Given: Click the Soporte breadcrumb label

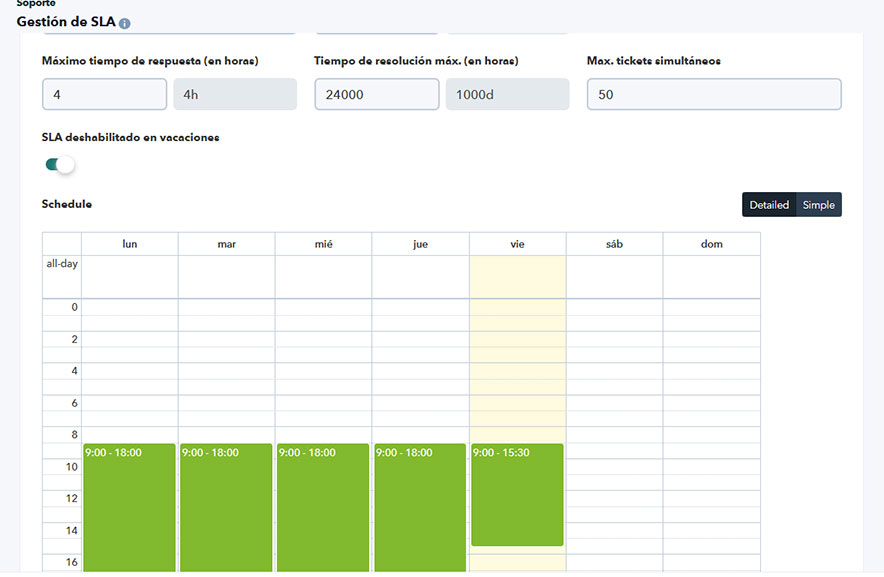Looking at the screenshot, I should tap(34, 4).
